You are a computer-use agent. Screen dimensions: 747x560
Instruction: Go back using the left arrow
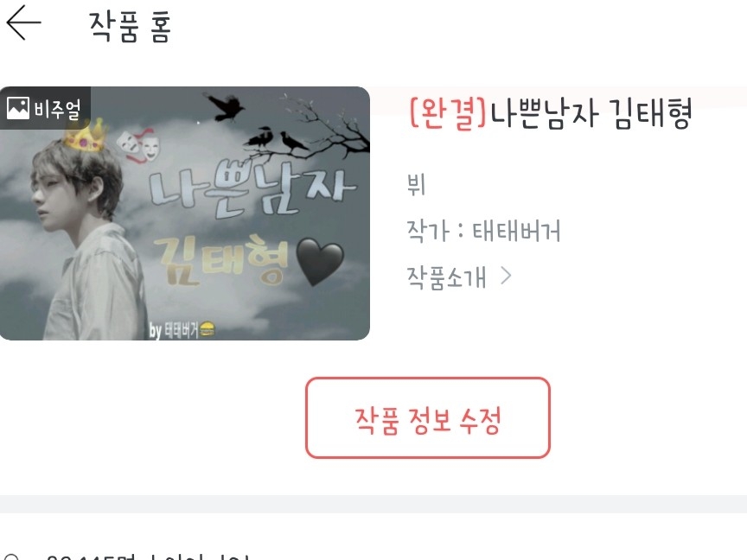click(24, 22)
